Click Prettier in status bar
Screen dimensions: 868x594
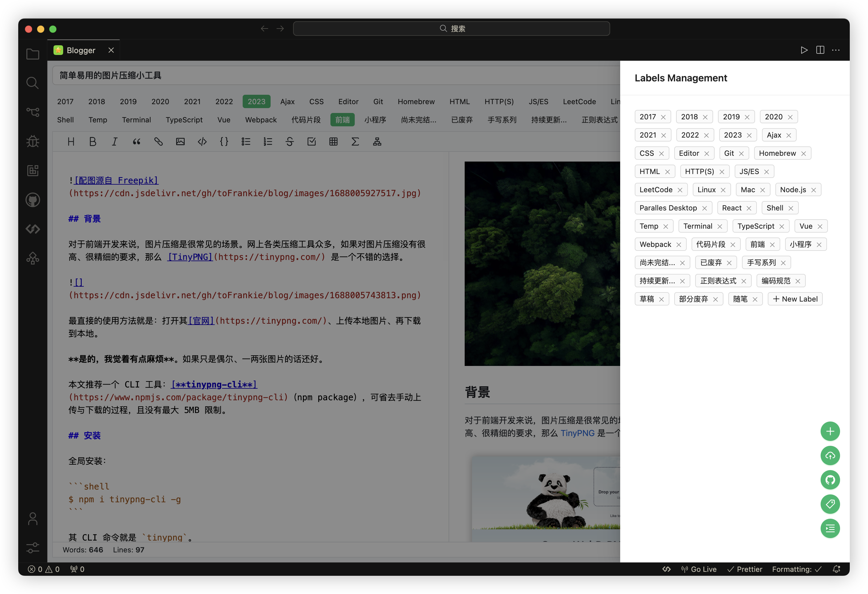pyautogui.click(x=745, y=569)
